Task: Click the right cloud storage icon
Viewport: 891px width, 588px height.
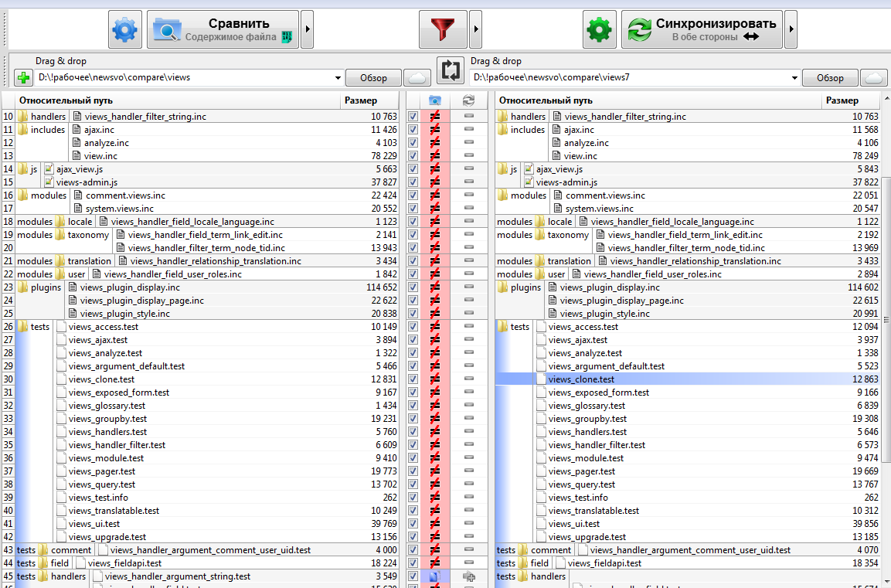Action: pos(874,78)
